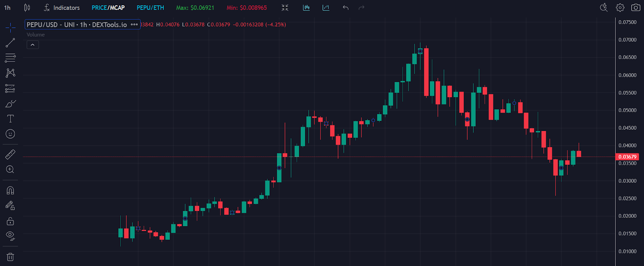
Task: Click the 0.03000 price axis label
Action: [627, 181]
